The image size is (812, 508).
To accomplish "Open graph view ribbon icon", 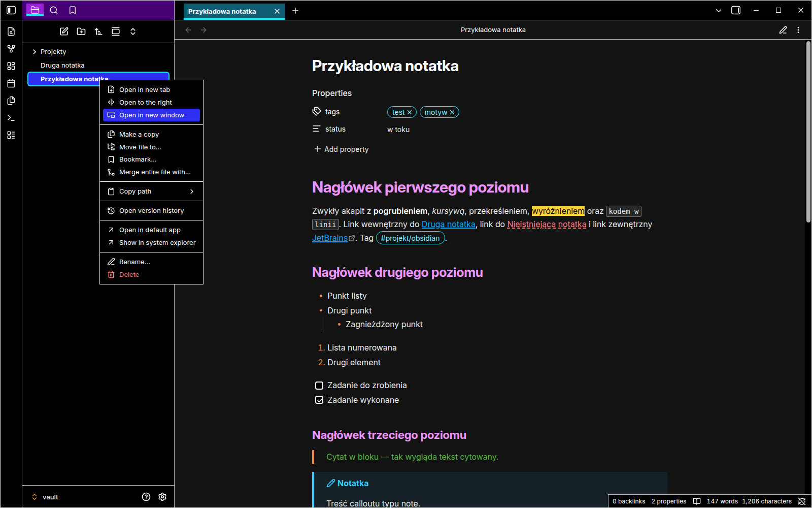I will (11, 49).
